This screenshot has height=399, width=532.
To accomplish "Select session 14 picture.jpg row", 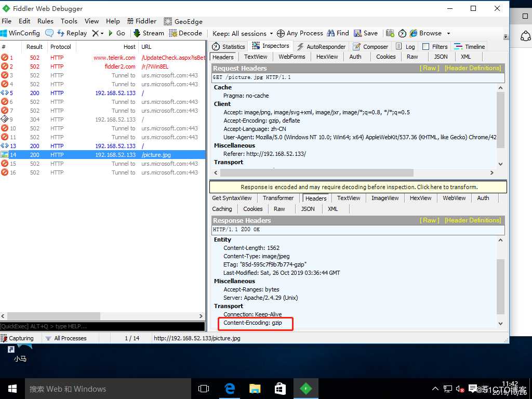I will [102, 155].
